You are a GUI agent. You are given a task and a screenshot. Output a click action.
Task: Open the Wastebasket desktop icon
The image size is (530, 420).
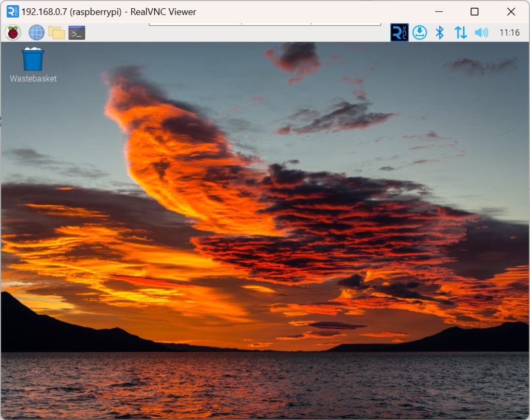[33, 59]
